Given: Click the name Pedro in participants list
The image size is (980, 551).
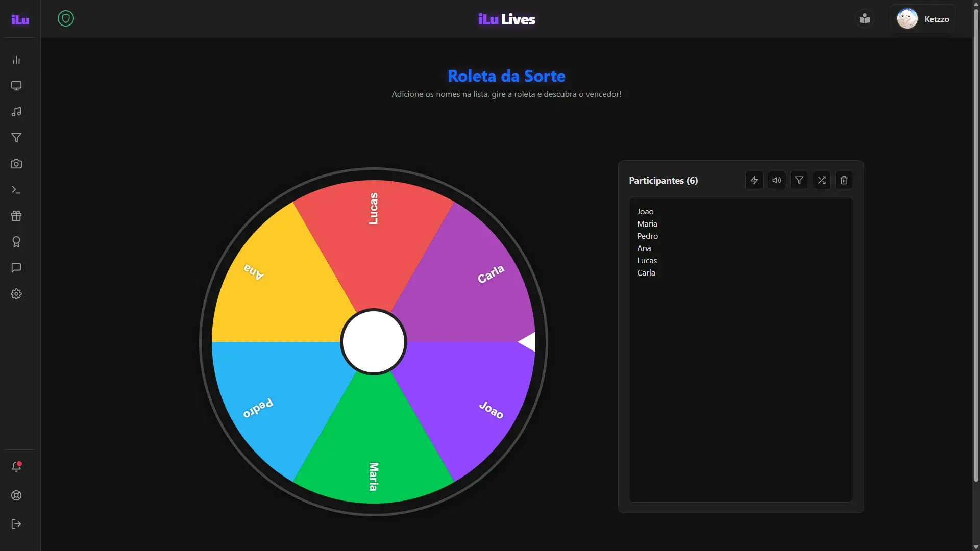Looking at the screenshot, I should click(x=647, y=236).
